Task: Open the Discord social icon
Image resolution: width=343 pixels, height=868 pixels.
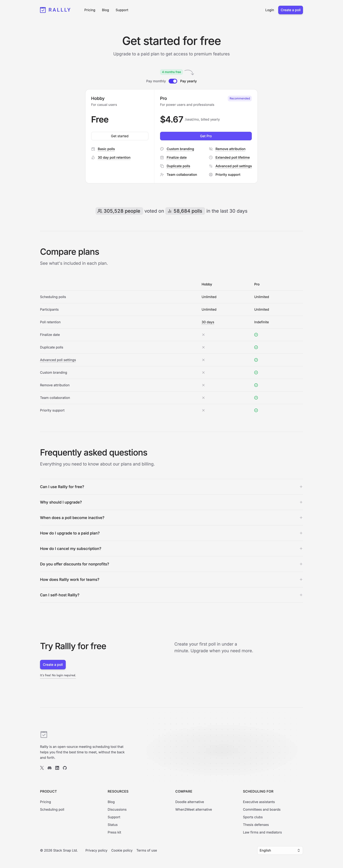Action: click(x=50, y=768)
